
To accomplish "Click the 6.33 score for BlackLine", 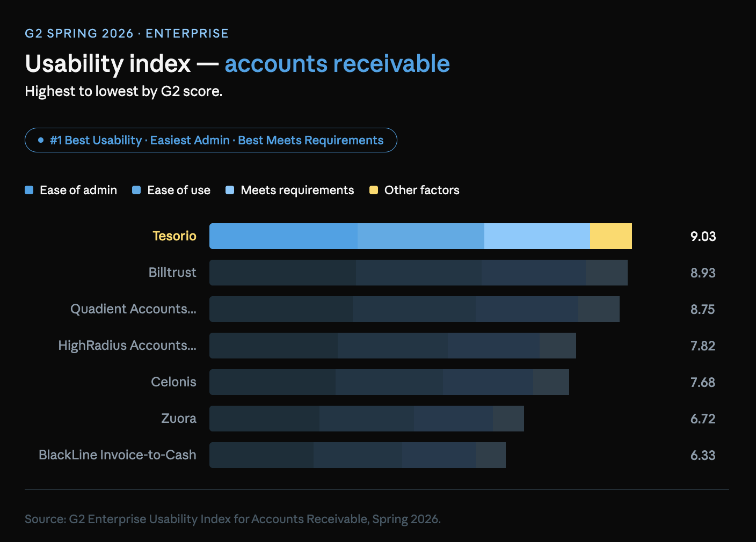I will tap(703, 455).
